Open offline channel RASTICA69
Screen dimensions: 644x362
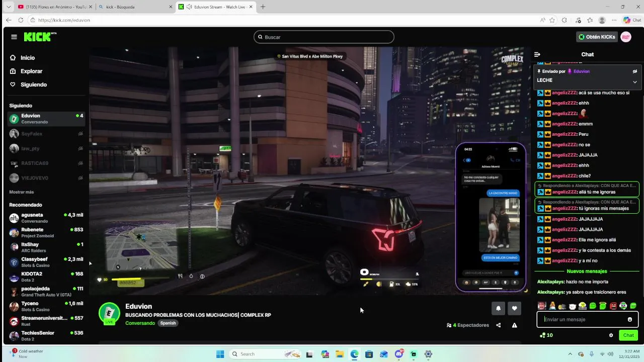click(x=46, y=163)
